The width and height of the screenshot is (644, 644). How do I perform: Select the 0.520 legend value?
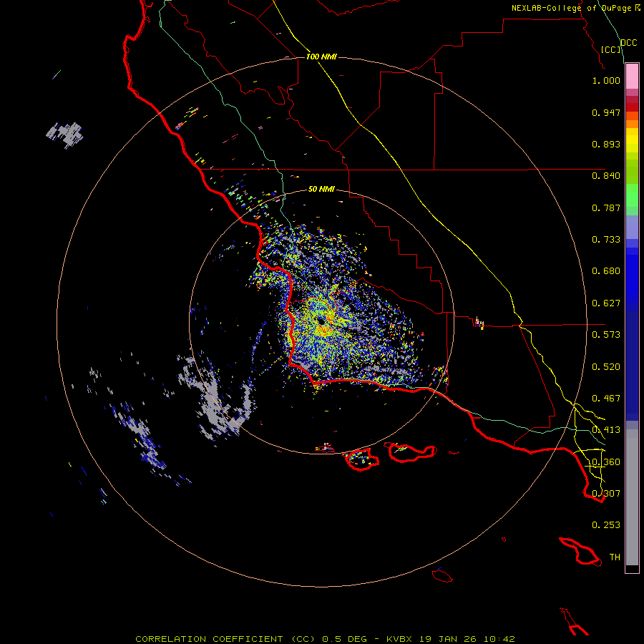[x=606, y=367]
